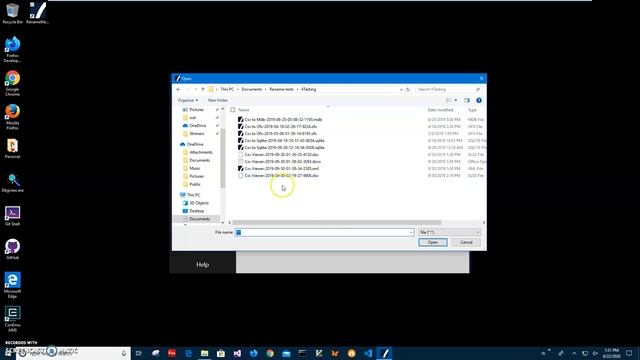Screen dimensions: 640x360
Task: Click the microphone icon in taskbar search
Action: coord(124,353)
